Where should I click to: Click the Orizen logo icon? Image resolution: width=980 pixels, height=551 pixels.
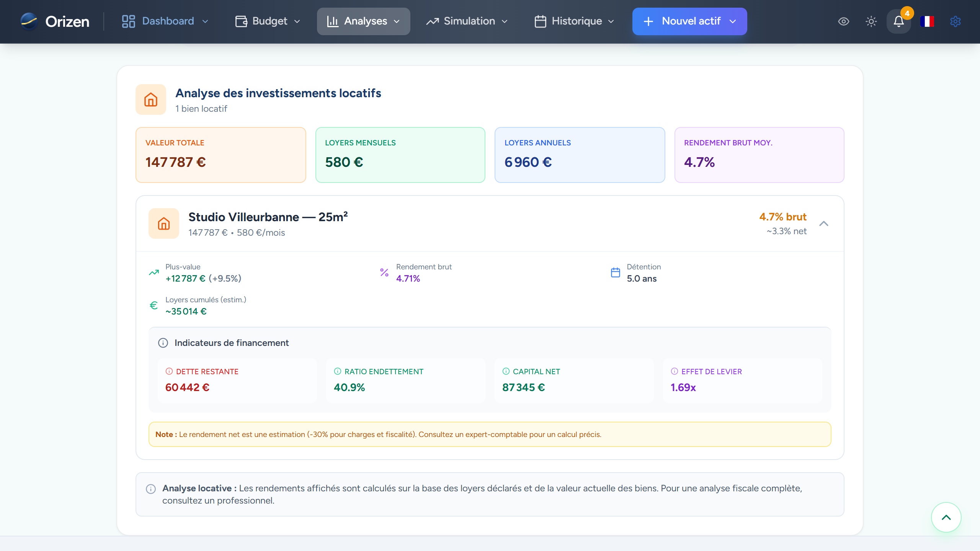(29, 21)
